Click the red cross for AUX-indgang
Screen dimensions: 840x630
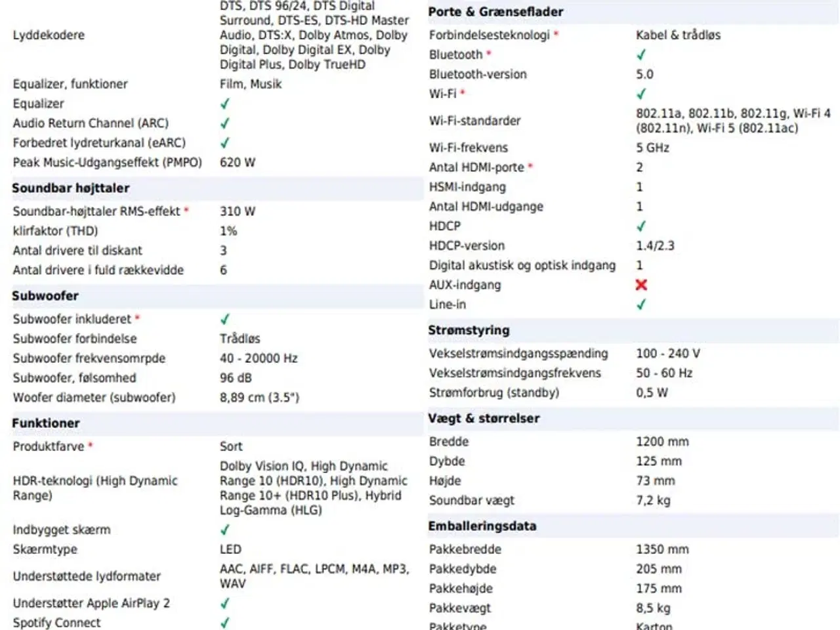point(641,285)
